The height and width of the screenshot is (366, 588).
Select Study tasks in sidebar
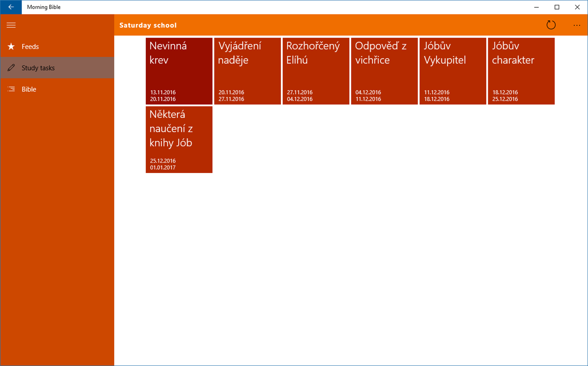57,68
